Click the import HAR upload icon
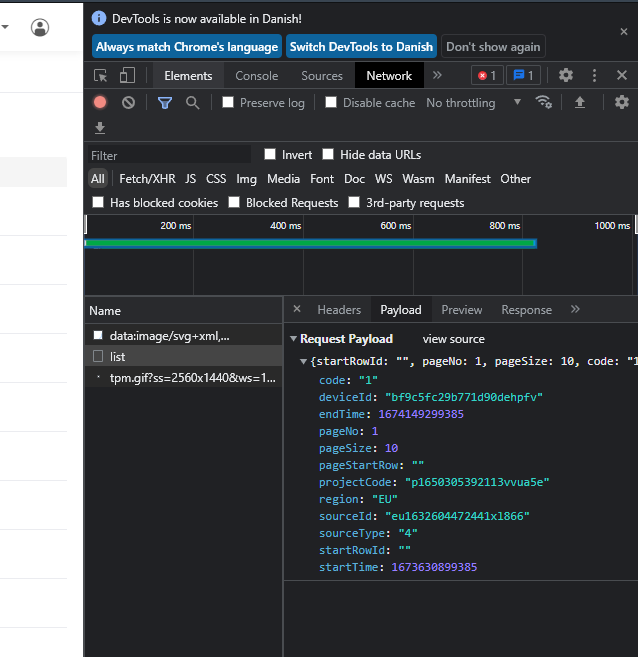 point(579,102)
